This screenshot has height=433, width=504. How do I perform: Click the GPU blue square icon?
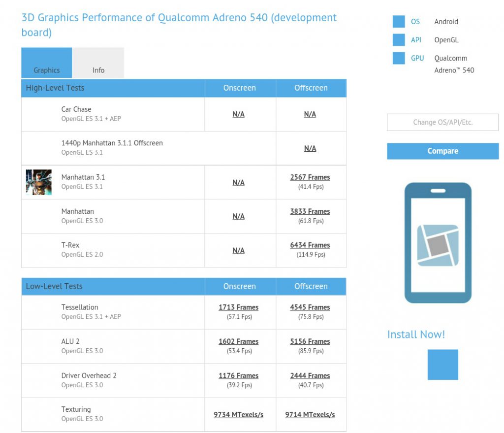point(399,58)
